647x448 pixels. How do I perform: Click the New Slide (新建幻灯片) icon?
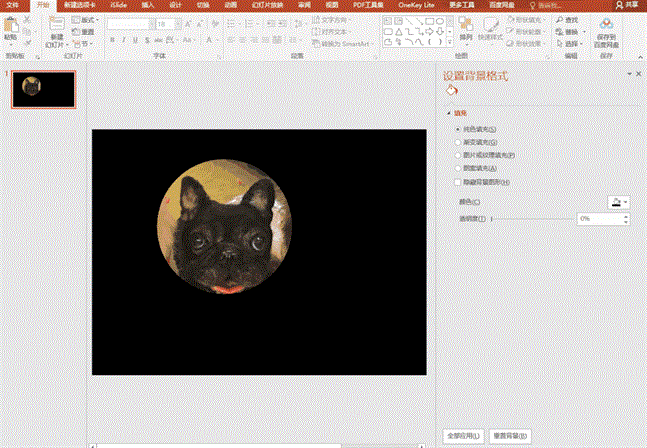coord(56,25)
